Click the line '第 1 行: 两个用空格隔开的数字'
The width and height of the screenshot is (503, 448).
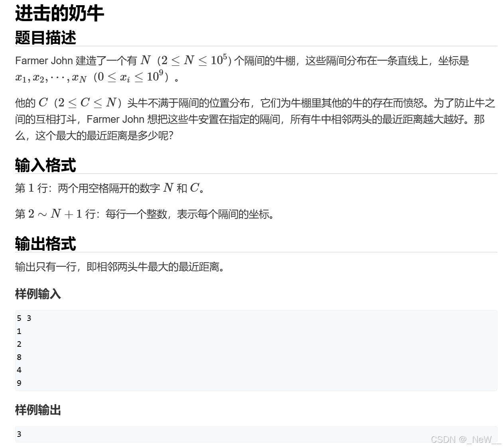pyautogui.click(x=110, y=188)
